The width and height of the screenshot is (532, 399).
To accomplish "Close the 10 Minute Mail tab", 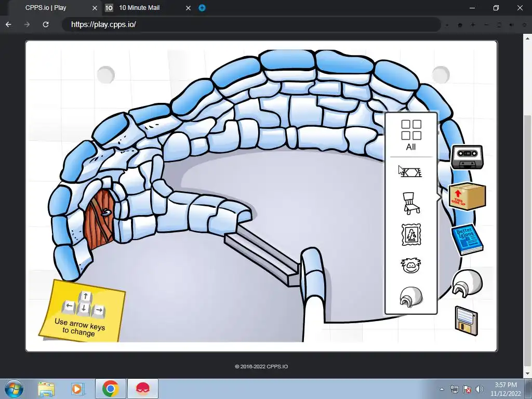I will click(x=188, y=8).
